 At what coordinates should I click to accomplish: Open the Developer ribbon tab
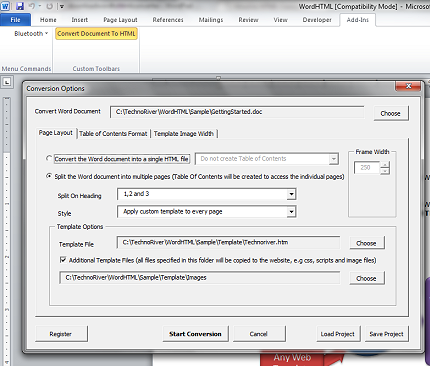point(317,20)
